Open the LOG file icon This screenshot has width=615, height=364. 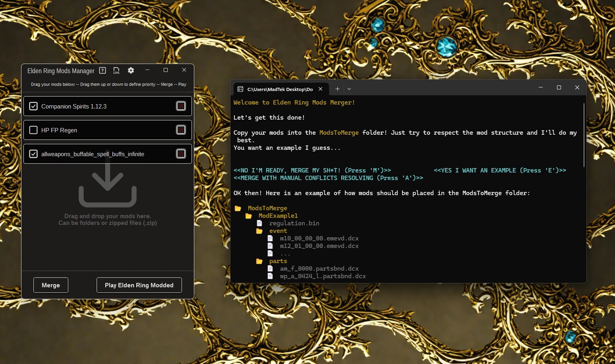[x=116, y=70]
